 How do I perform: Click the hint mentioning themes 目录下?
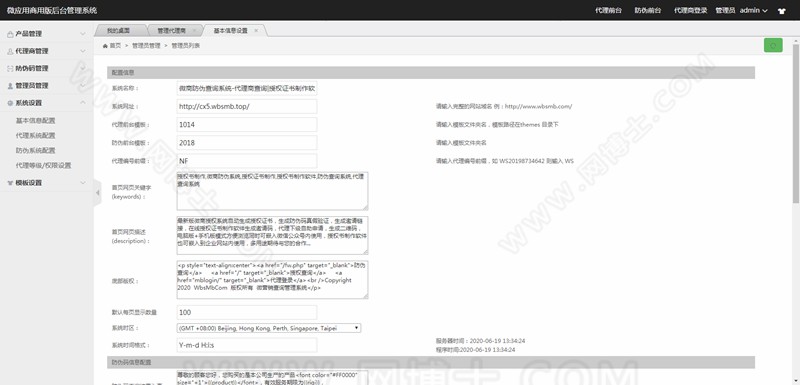497,124
